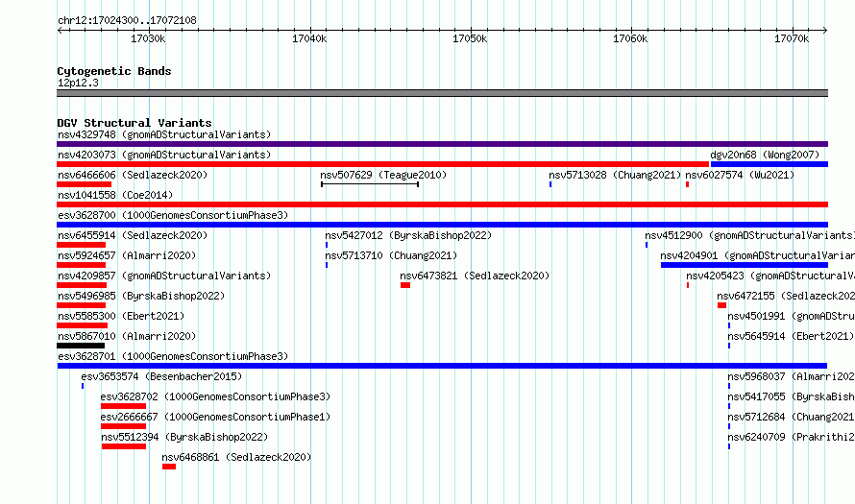Click esv3628700 1000GenomesConsortiumPhase3 label
The width and height of the screenshot is (855, 504).
coord(173,215)
